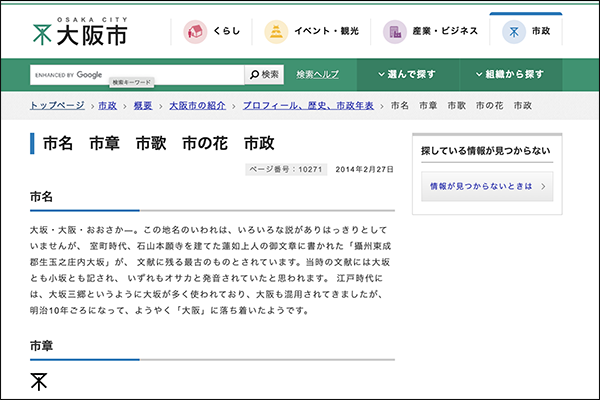The height and width of the screenshot is (400, 600).
Task: Open the イベント・観光 castle icon
Action: (x=276, y=32)
